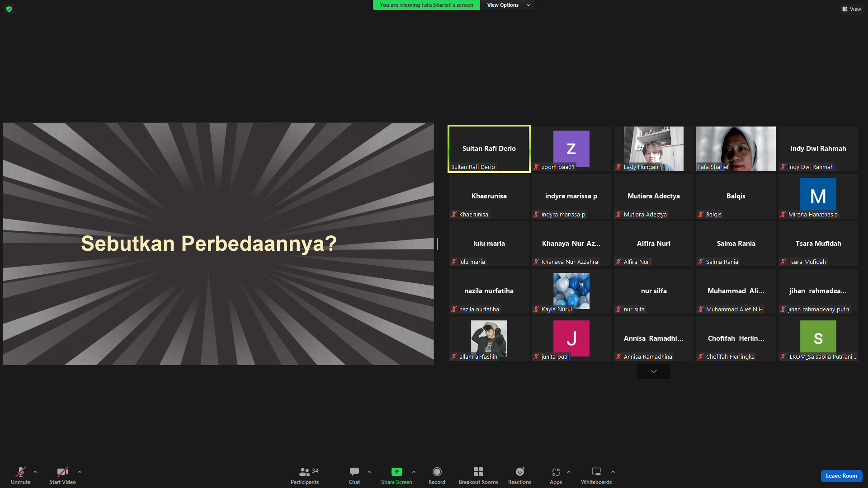
Task: Select Mirana Hanathasia's M avatar tile
Action: pos(818,196)
